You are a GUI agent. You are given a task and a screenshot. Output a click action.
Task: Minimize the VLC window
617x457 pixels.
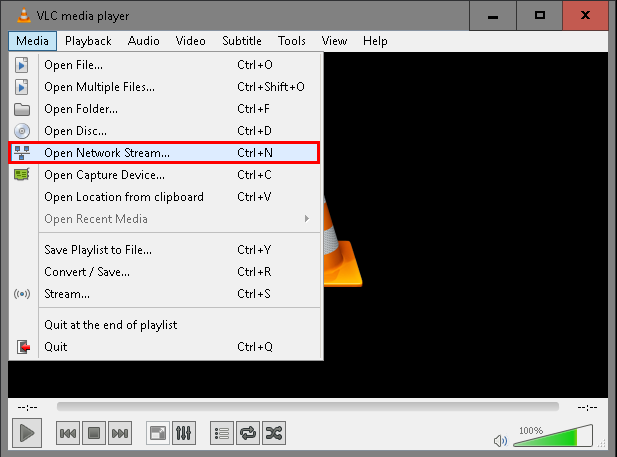[493, 16]
